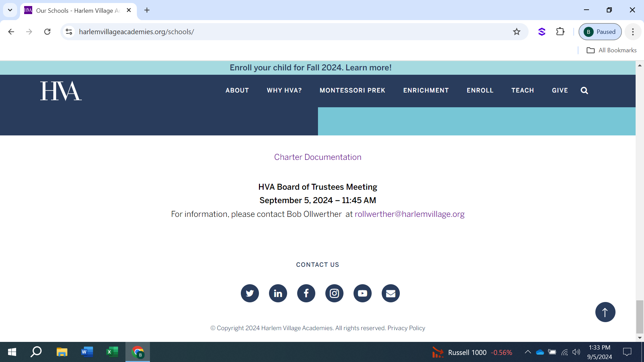Screen dimensions: 644x362
Task: Reload the page
Action: (x=47, y=32)
